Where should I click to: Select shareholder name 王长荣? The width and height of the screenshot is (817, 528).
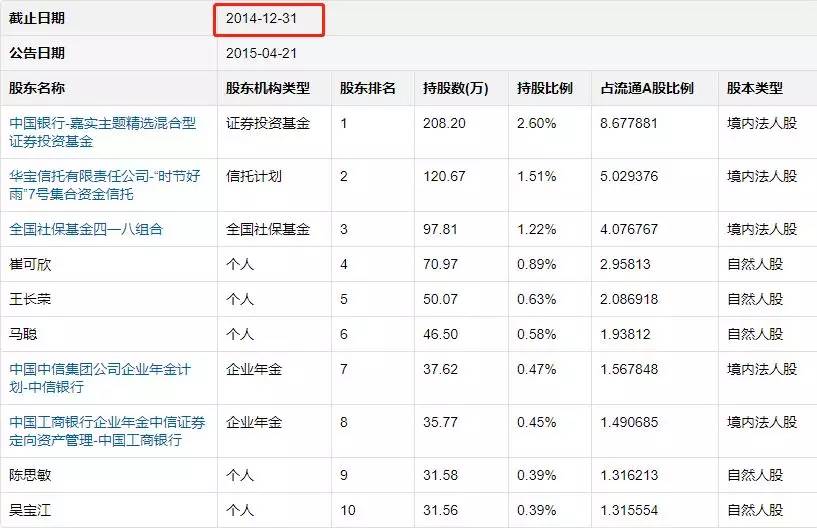[30, 299]
